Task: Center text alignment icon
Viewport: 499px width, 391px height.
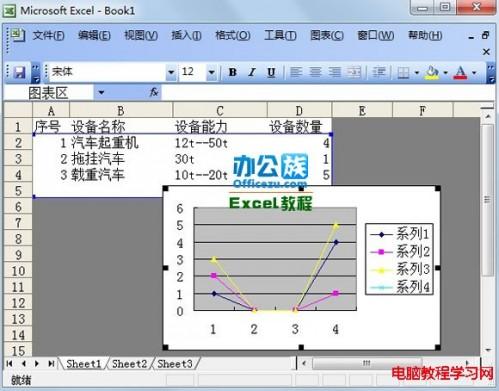Action: [x=315, y=72]
